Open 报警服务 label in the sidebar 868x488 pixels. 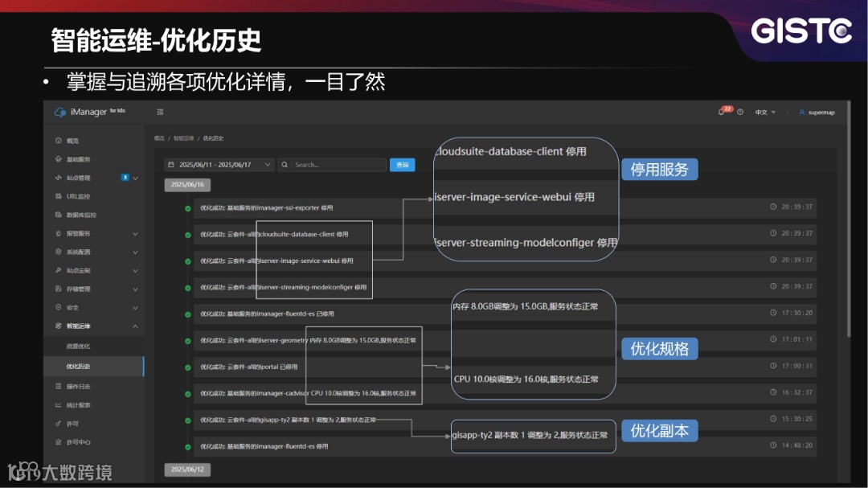(78, 234)
